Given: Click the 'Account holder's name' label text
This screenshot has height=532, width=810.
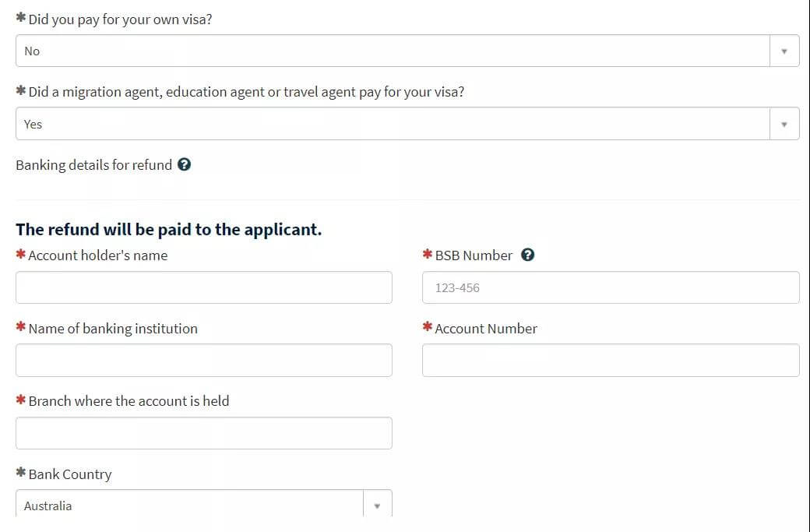Looking at the screenshot, I should click(x=97, y=255).
